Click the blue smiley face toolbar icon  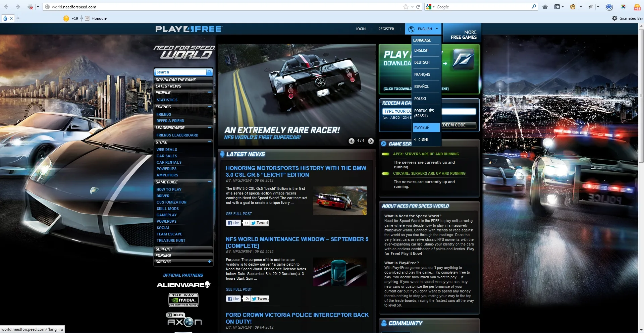(x=609, y=7)
